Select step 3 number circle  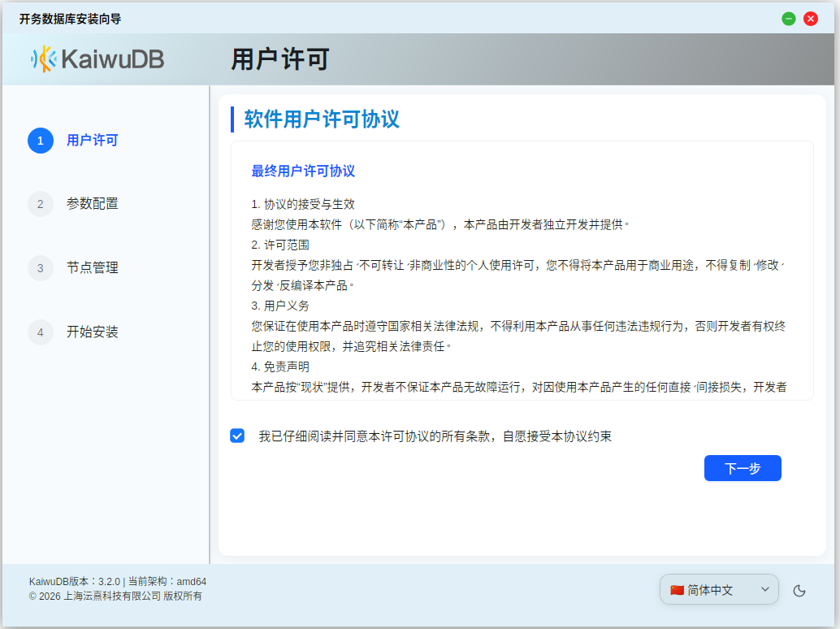[x=40, y=268]
